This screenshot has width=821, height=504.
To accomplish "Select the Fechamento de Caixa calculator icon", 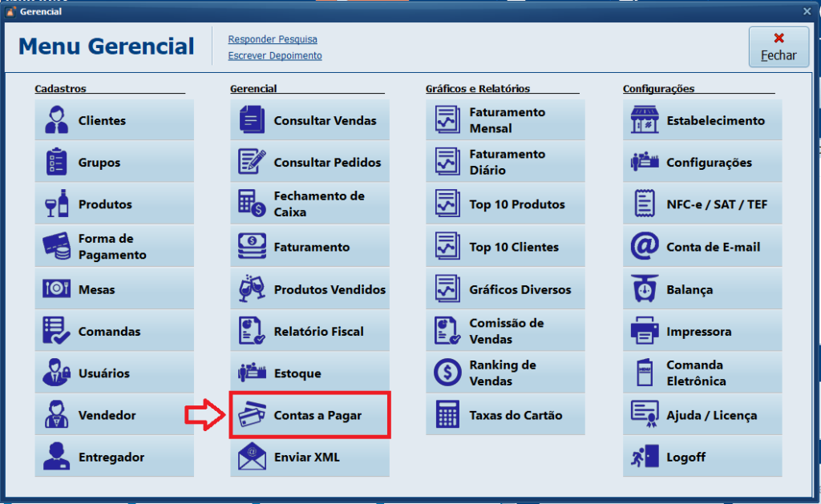I will point(252,205).
